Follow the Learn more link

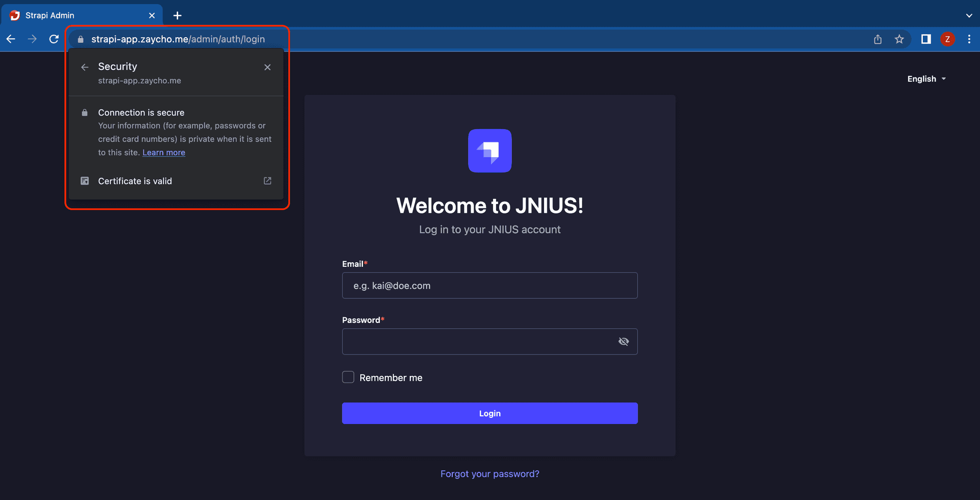164,153
